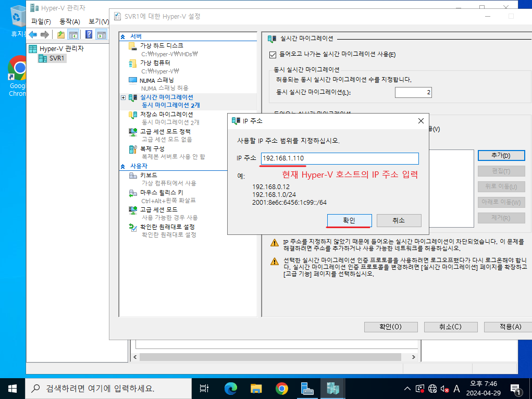Image resolution: width=532 pixels, height=399 pixels.
Task: Click the 동시 실시간 마이그레이션(L) number field
Action: (x=413, y=92)
